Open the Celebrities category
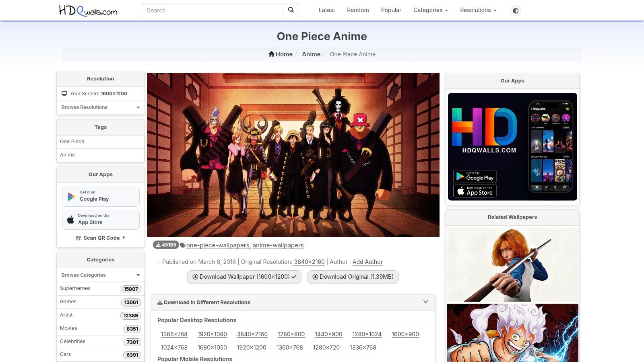Image resolution: width=644 pixels, height=362 pixels. point(101,342)
